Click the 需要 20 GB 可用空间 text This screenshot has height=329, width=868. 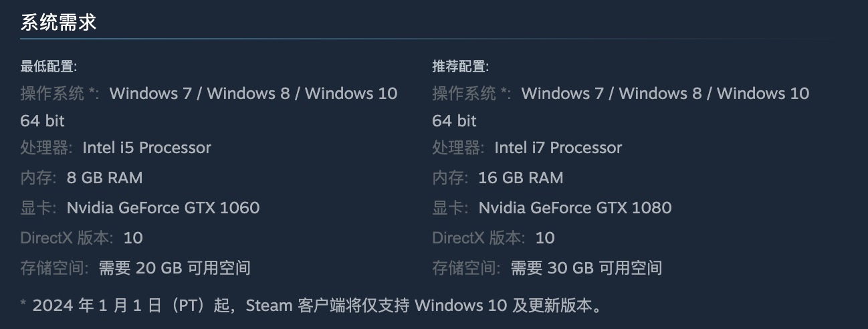pos(175,268)
